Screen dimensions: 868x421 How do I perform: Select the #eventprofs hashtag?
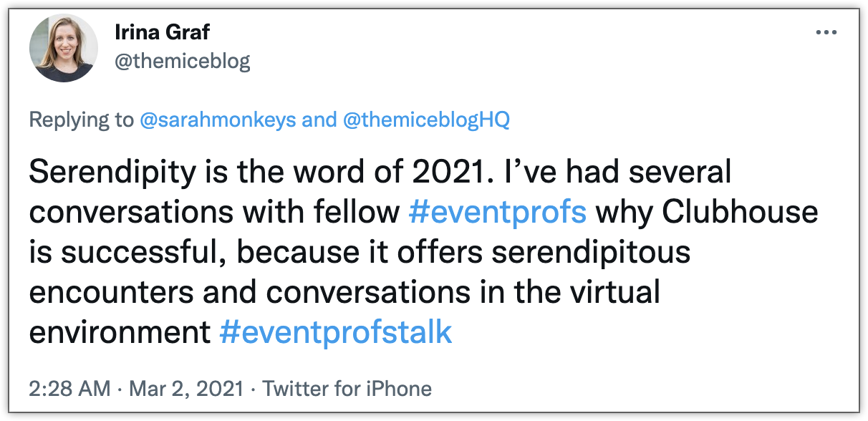pyautogui.click(x=498, y=213)
